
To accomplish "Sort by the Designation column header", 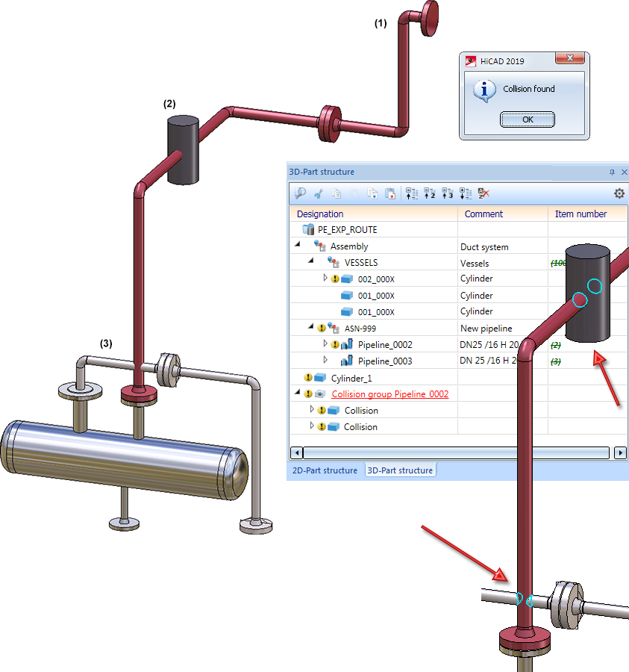I will coord(374,214).
